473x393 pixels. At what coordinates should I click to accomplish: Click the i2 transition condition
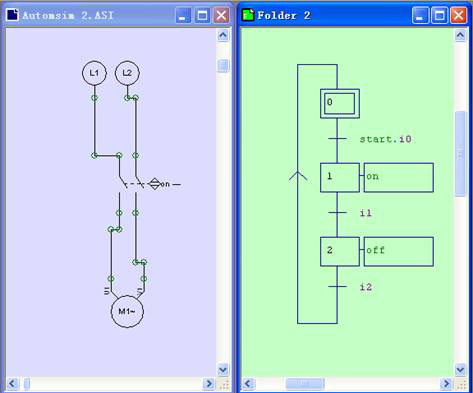[366, 287]
